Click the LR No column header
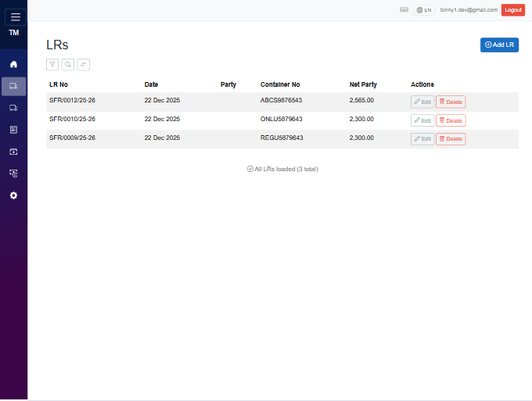532x401 pixels. click(x=59, y=84)
